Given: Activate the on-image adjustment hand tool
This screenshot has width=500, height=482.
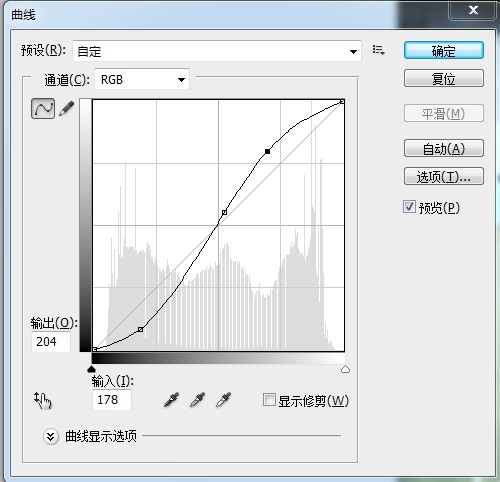Looking at the screenshot, I should click(x=43, y=400).
